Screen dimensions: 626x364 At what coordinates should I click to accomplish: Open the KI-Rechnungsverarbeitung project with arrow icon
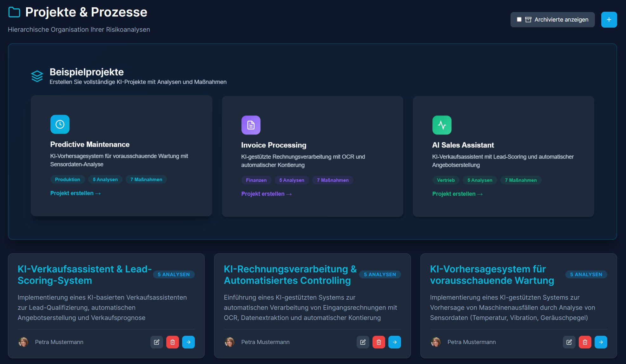pos(395,342)
